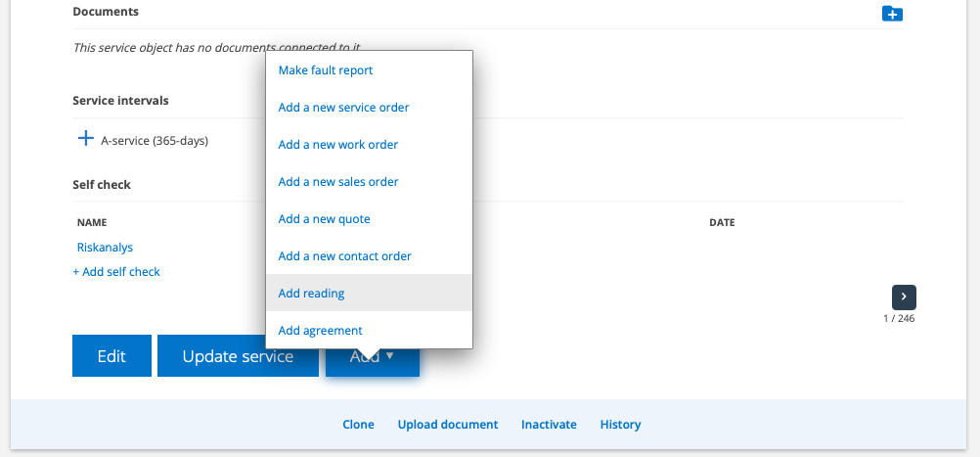This screenshot has width=980, height=457.
Task: Pick Add a new quote option
Action: pos(324,219)
